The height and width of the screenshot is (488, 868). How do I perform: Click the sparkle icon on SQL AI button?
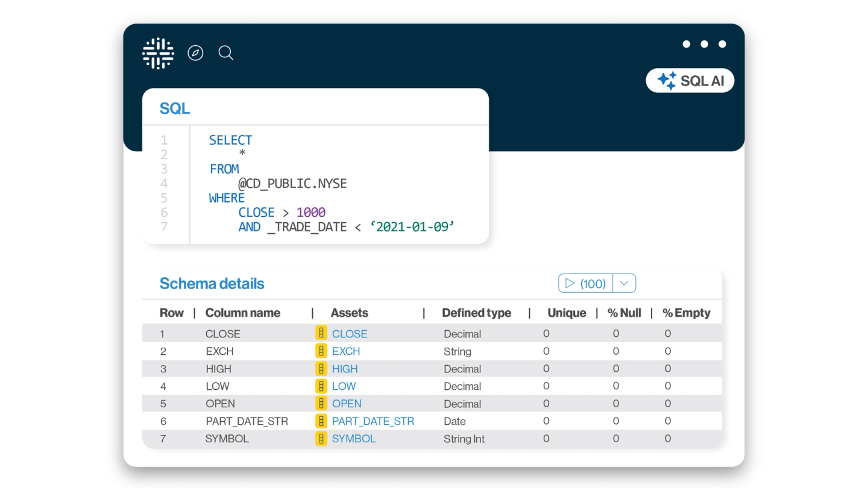(665, 80)
